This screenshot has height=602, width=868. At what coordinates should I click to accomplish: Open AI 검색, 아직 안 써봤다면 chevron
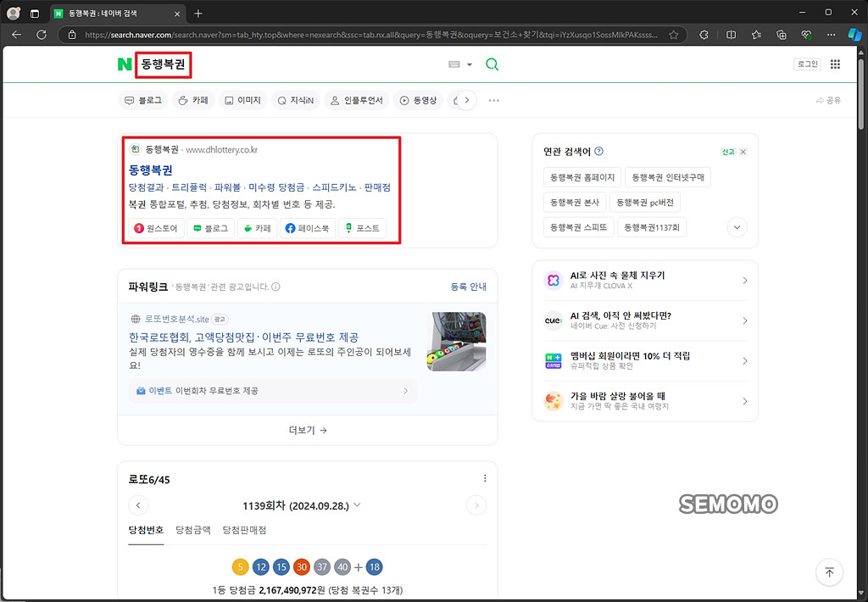pos(744,321)
